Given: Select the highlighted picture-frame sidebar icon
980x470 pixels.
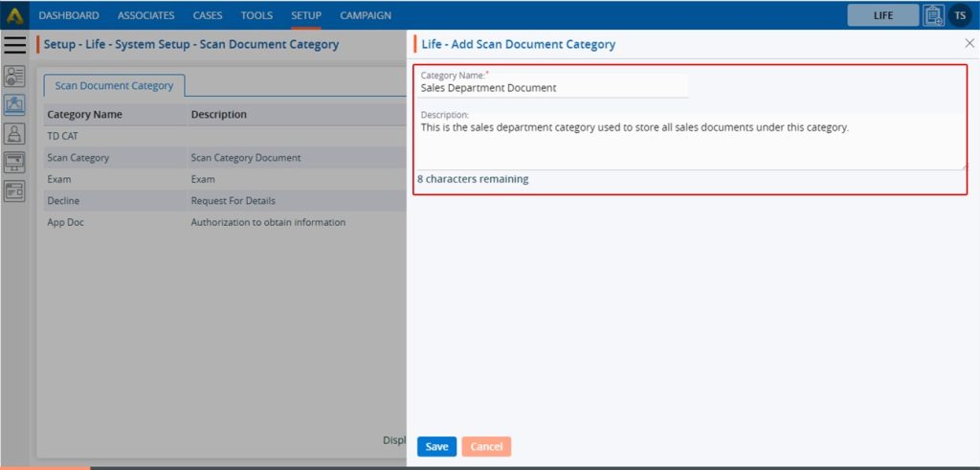Looking at the screenshot, I should (14, 105).
